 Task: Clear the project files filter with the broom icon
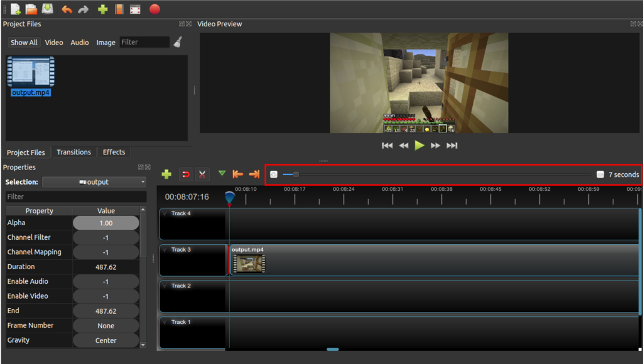(x=178, y=42)
